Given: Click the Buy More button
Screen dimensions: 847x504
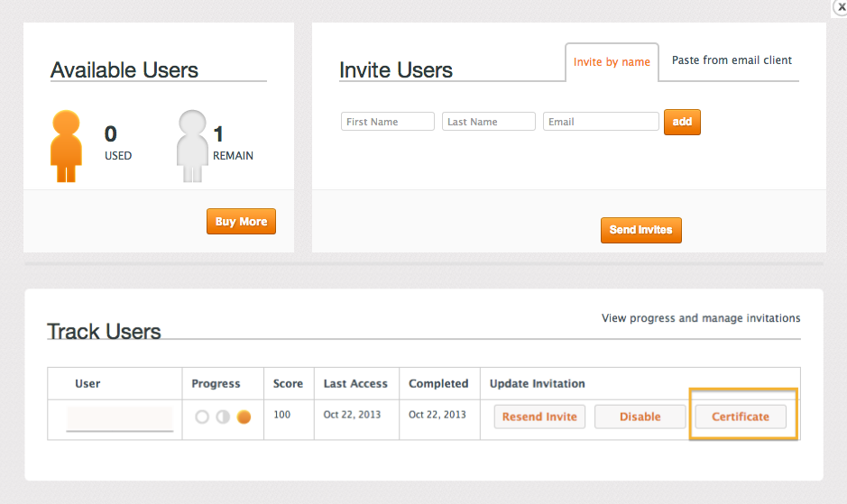Looking at the screenshot, I should pyautogui.click(x=241, y=222).
